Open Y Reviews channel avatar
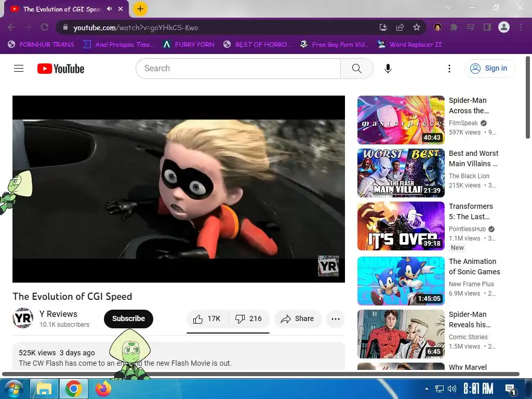Screen dimensions: 532x399 coord(23,318)
